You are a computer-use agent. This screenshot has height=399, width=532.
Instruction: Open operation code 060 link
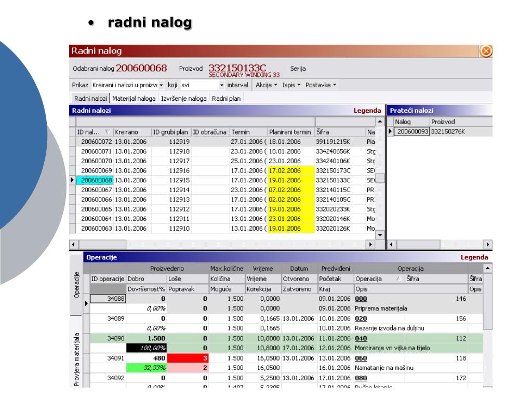(361, 358)
